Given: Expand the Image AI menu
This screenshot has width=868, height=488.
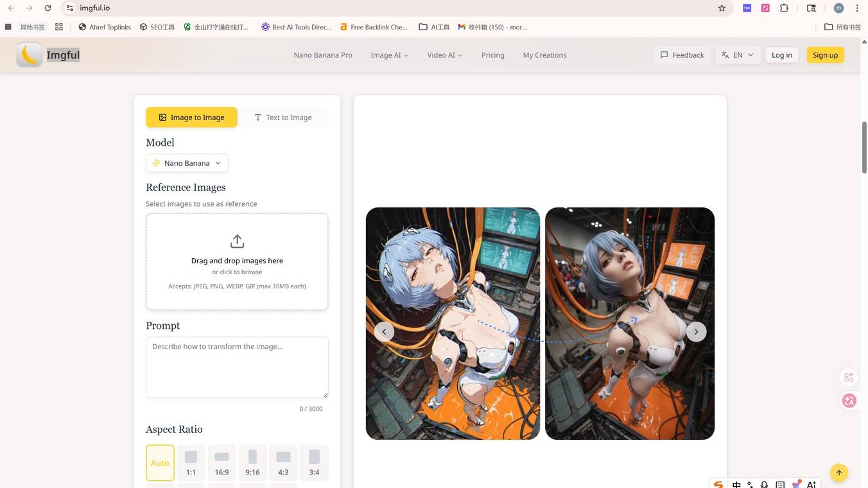Looking at the screenshot, I should 389,55.
